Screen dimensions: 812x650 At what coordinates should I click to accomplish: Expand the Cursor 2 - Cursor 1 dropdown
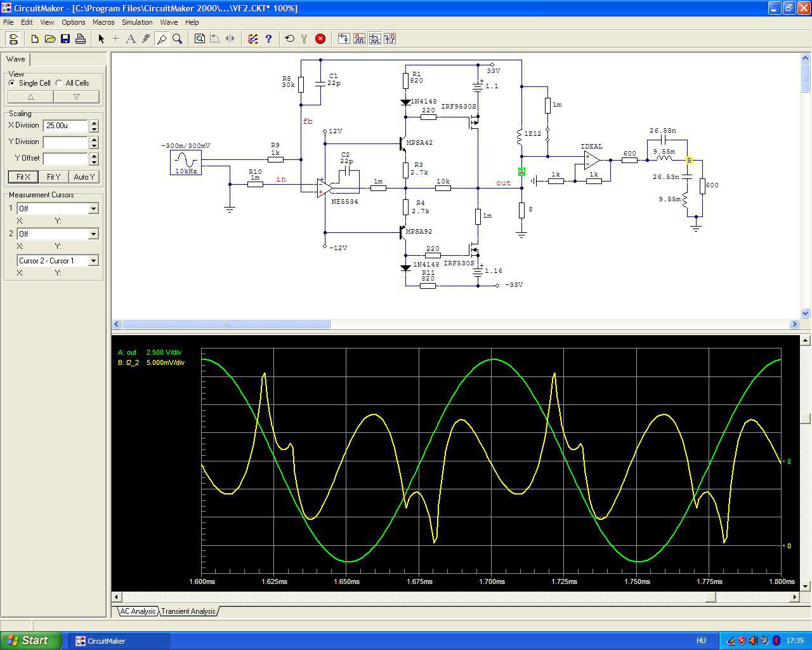tap(93, 261)
